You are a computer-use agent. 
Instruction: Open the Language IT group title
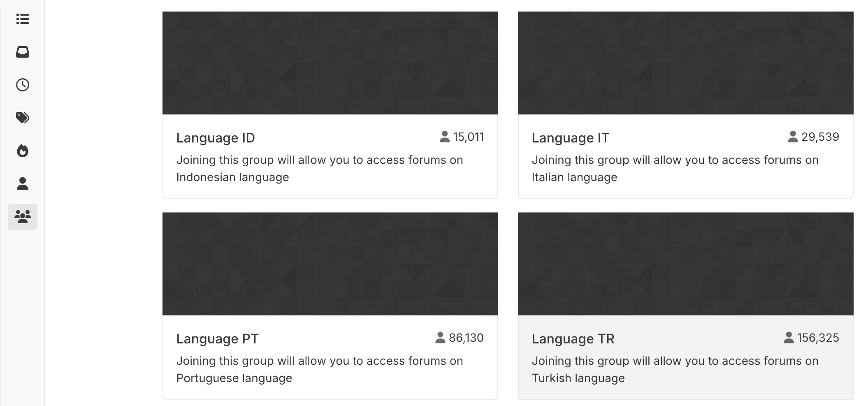point(570,138)
